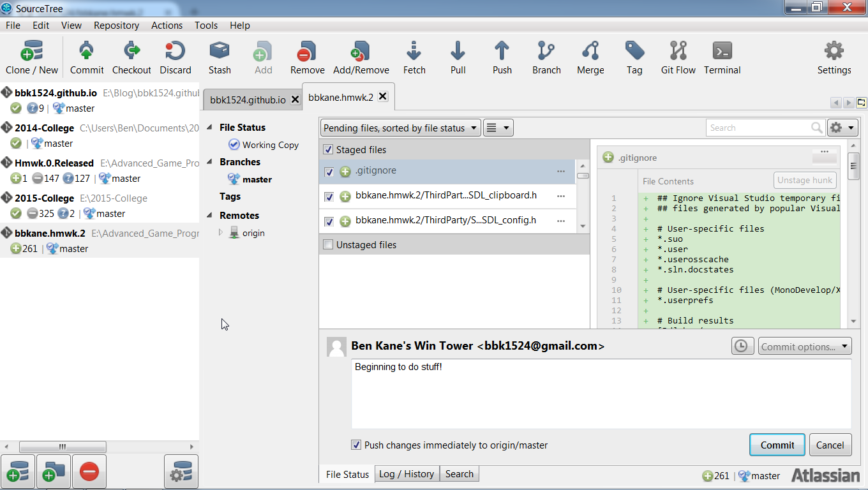868x490 pixels.
Task: Collapse the Remotes tree section
Action: tap(209, 216)
